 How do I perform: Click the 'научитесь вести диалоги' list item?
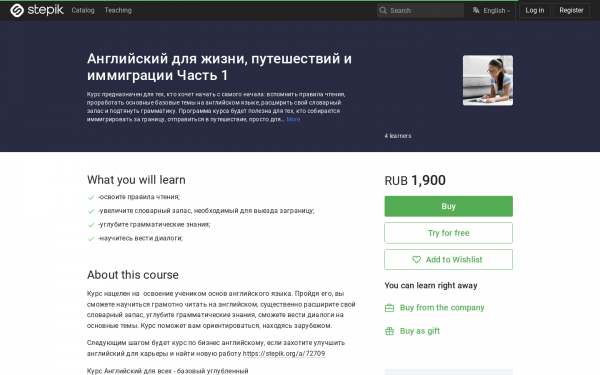pos(140,238)
